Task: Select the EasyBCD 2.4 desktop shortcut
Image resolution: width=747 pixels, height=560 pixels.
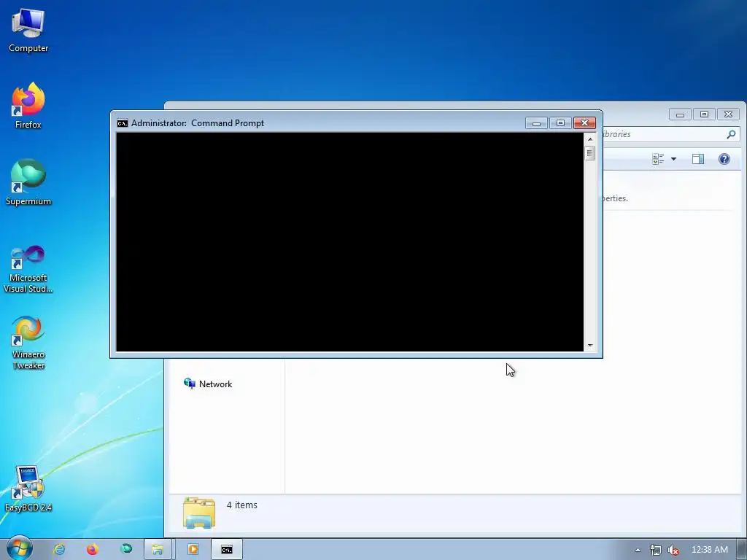Action: pos(28,489)
